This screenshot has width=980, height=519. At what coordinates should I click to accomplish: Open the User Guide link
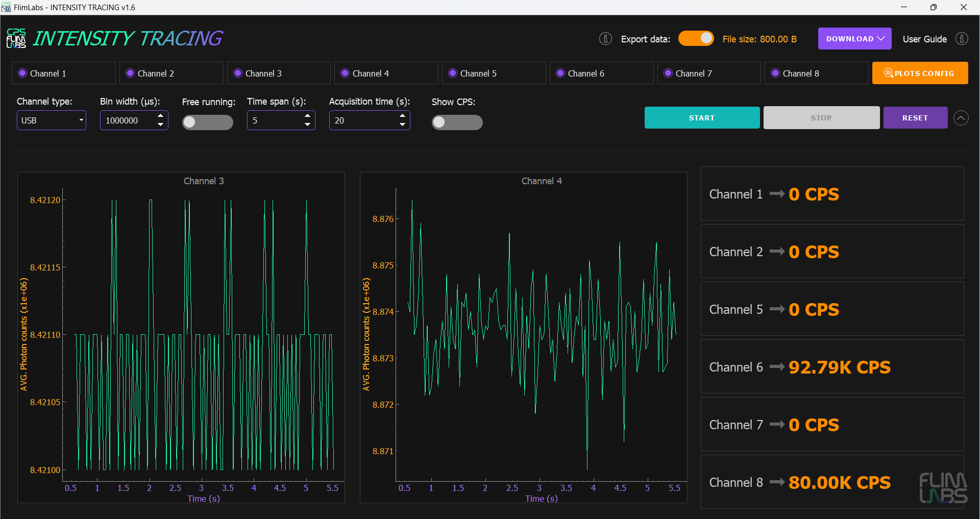click(x=924, y=39)
